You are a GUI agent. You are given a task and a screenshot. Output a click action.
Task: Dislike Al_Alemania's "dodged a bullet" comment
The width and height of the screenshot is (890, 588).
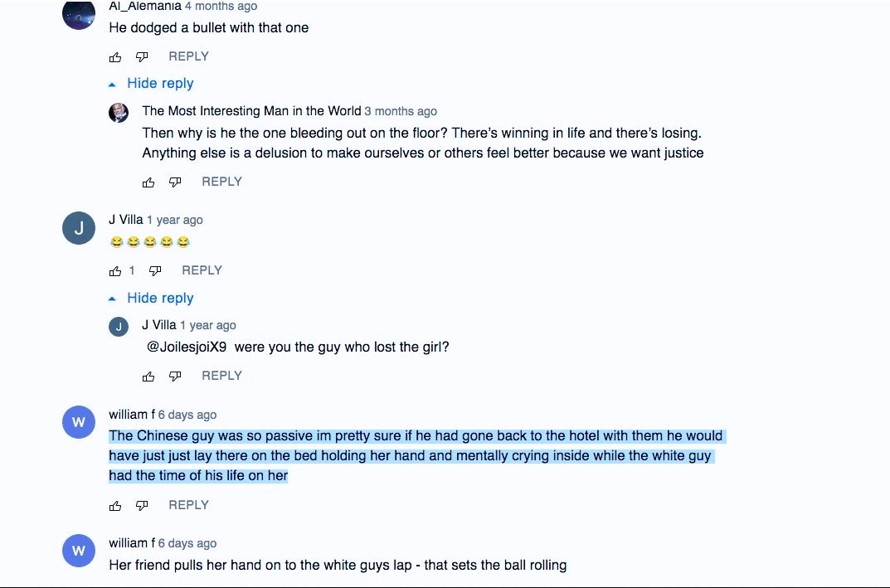pos(142,57)
